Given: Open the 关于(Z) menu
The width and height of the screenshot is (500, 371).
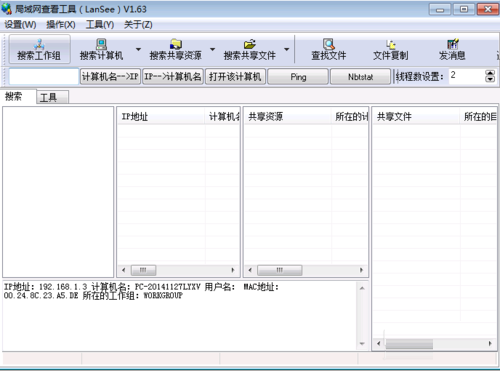Looking at the screenshot, I should point(138,25).
